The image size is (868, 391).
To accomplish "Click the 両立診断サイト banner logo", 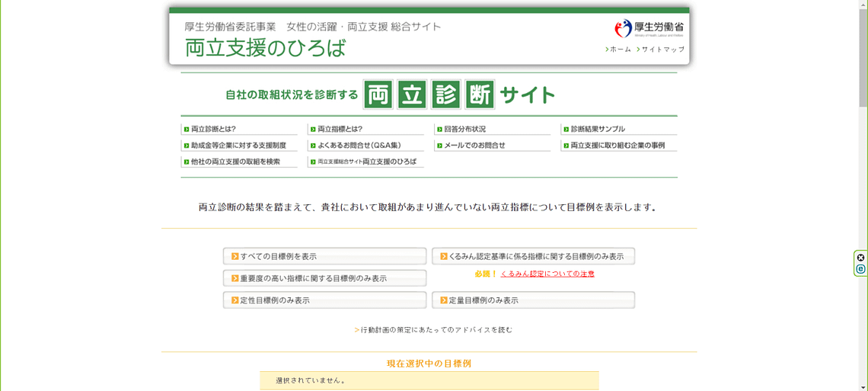I will [x=390, y=95].
